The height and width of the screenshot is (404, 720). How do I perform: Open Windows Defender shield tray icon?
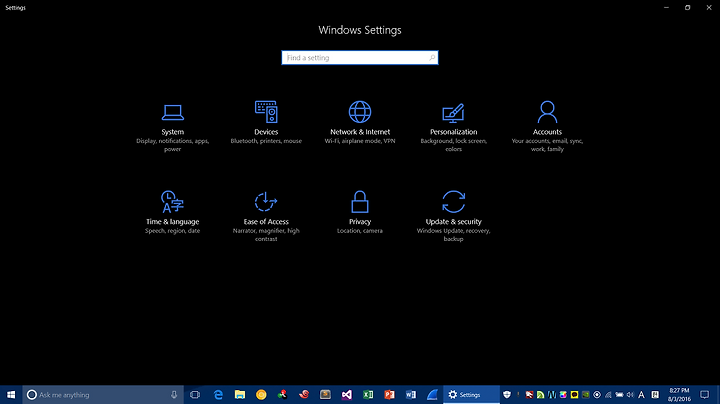coord(507,395)
